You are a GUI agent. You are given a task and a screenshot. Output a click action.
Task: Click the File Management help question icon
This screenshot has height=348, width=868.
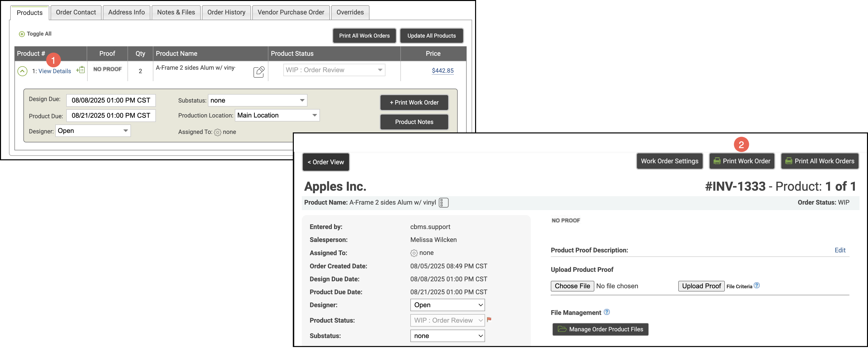point(607,312)
